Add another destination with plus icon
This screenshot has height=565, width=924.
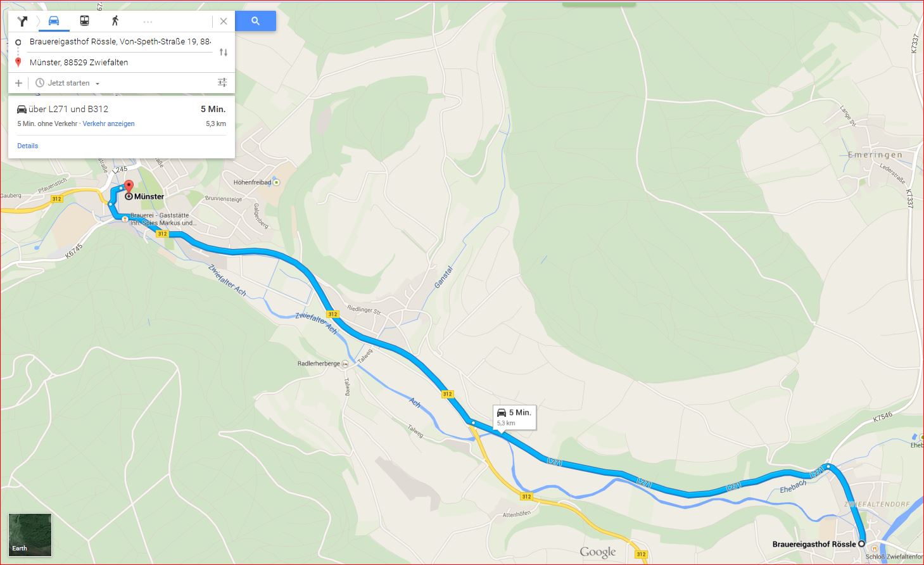pyautogui.click(x=18, y=83)
